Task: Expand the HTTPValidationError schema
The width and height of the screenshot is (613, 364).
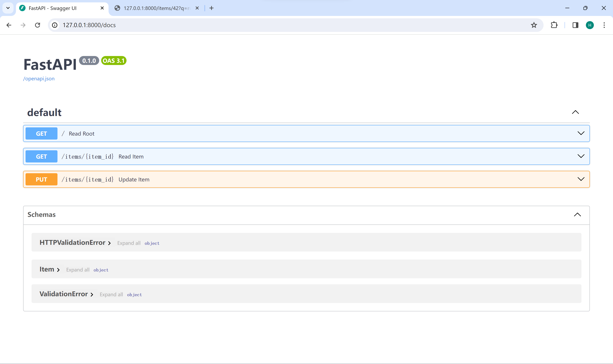Action: [x=75, y=243]
